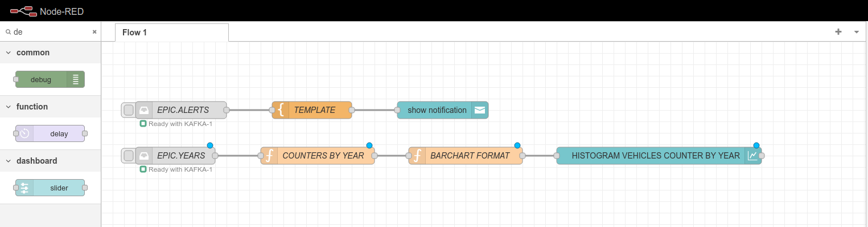The width and height of the screenshot is (868, 227).
Task: Click the histogram node's chart icon
Action: tap(753, 155)
